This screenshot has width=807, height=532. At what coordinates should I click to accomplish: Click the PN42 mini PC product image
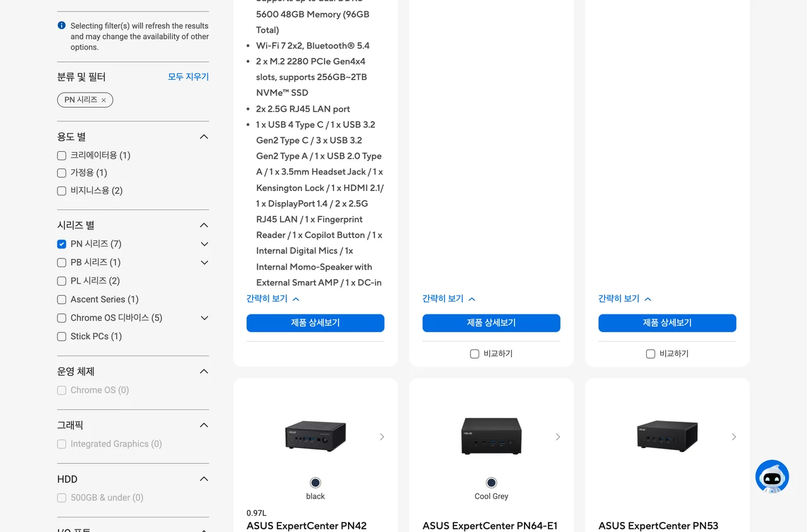[x=315, y=436]
